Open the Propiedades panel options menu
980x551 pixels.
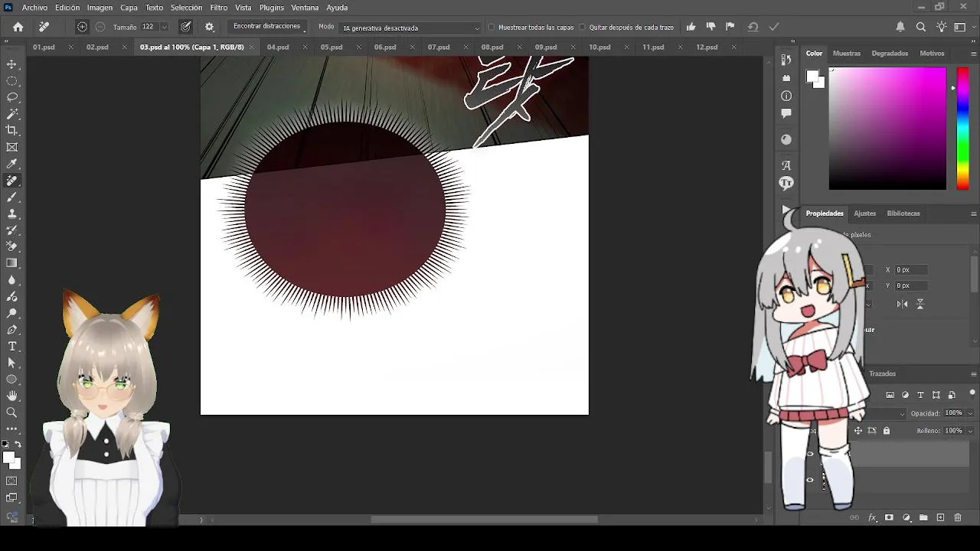pos(973,214)
